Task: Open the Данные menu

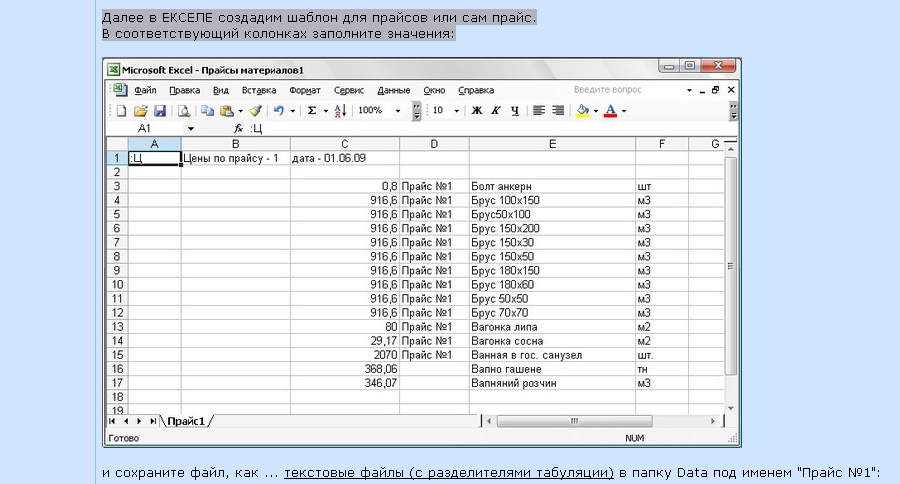Action: (394, 90)
